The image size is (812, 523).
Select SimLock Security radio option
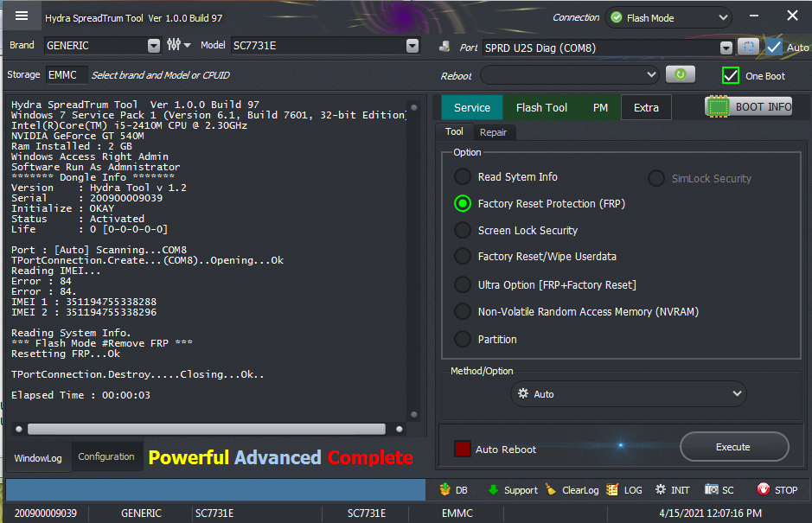[656, 178]
